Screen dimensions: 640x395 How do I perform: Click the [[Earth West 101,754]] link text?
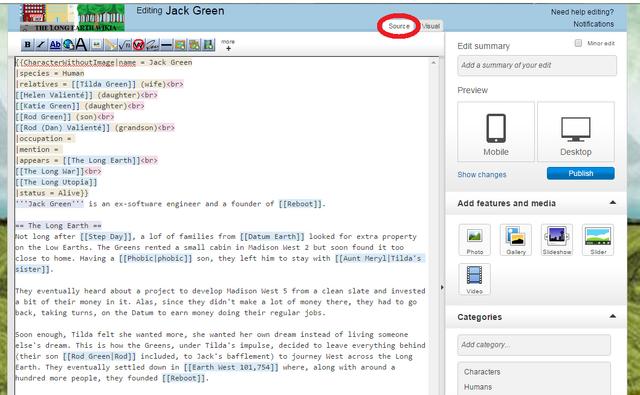pyautogui.click(x=231, y=367)
